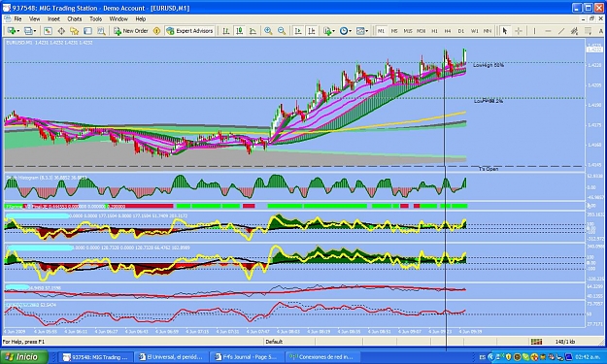The height and width of the screenshot is (364, 607).
Task: Expand the Templates dropdown arrow
Action: click(x=367, y=31)
